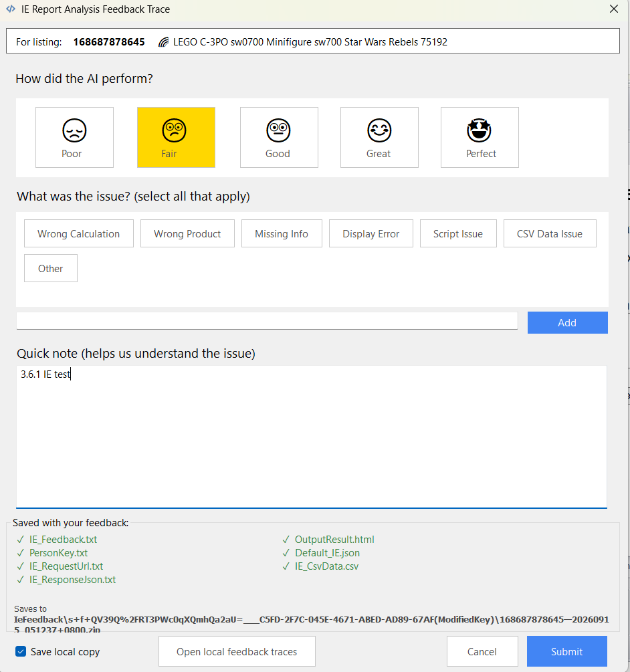The width and height of the screenshot is (630, 672).
Task: Click the 'Quick note' heading label
Action: click(x=136, y=354)
